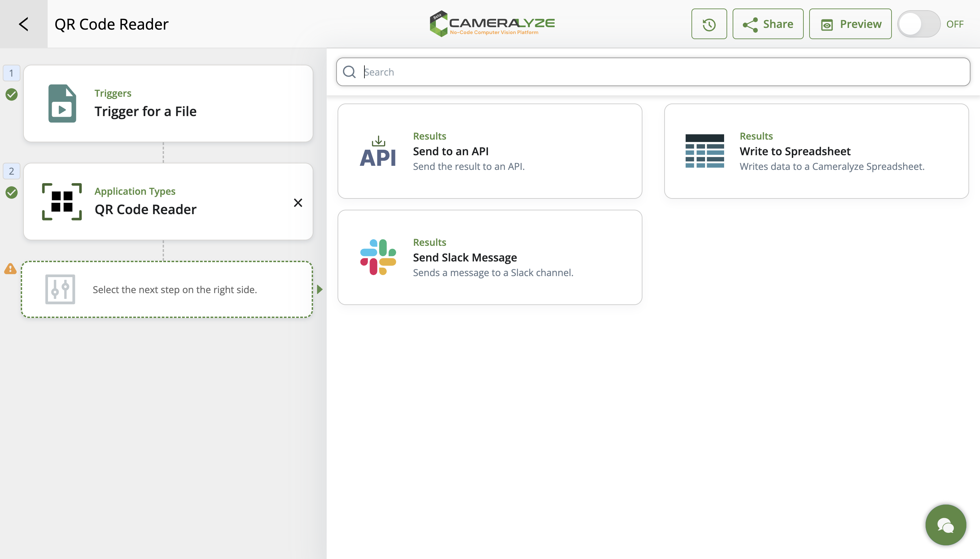Screen dimensions: 980x559
Task: Choose Write to Spreadsheet result
Action: pos(816,151)
